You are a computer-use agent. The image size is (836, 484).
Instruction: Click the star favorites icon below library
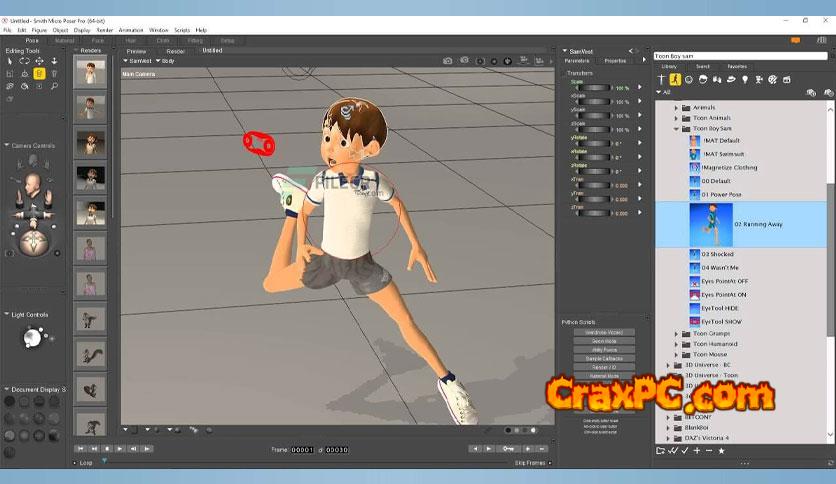[721, 451]
